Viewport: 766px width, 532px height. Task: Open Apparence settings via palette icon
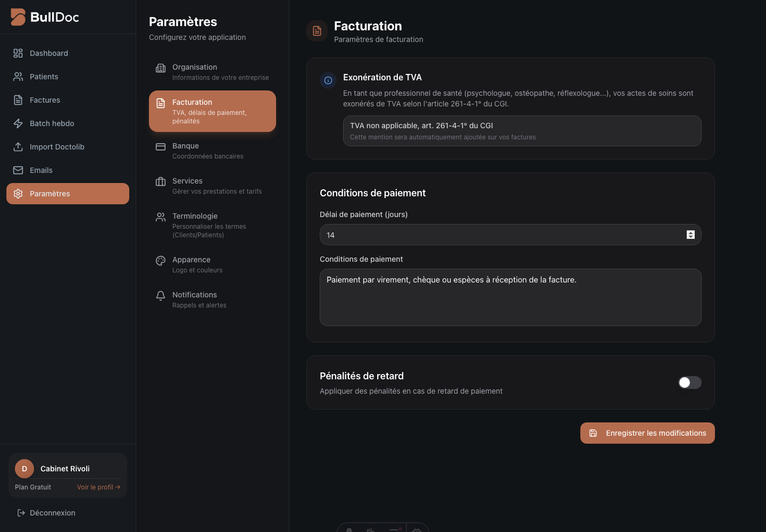[161, 261]
